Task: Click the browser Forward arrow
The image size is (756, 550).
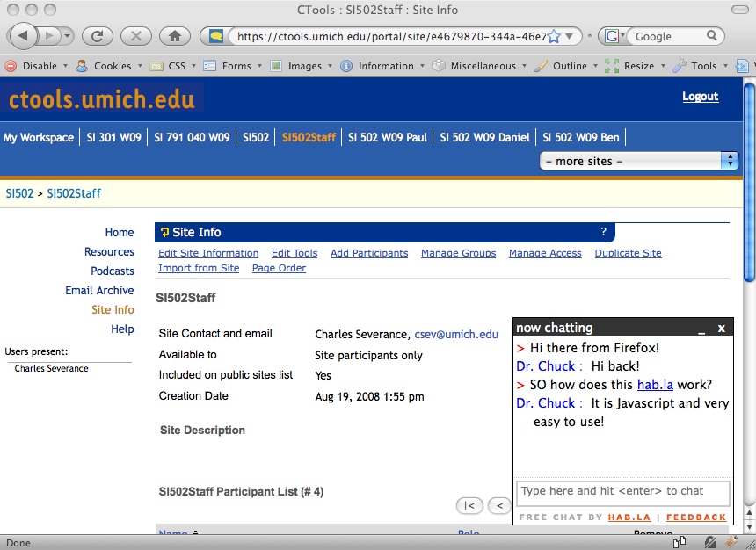Action: (48, 36)
